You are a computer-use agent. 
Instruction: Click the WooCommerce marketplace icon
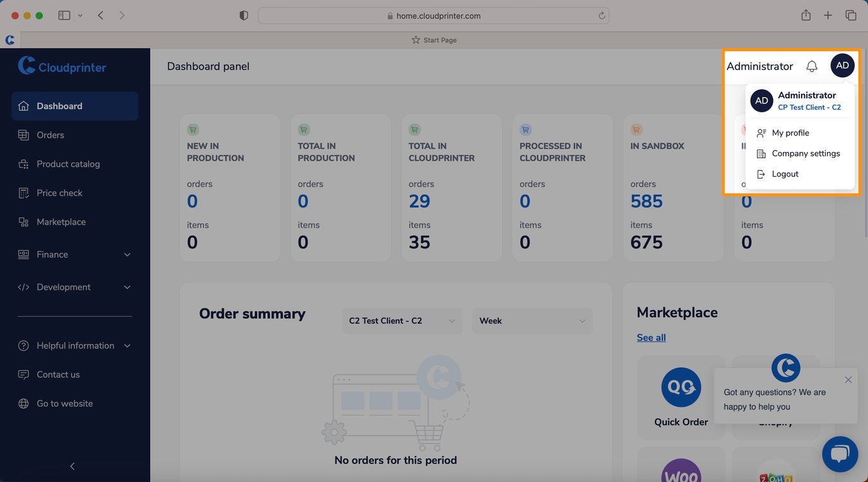[681, 473]
